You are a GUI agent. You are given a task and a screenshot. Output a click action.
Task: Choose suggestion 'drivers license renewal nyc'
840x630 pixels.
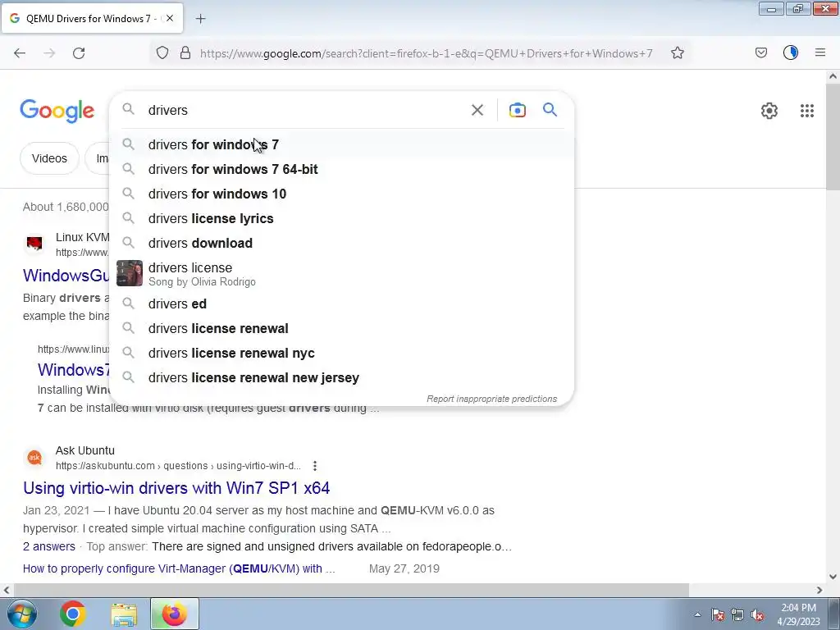click(342, 353)
